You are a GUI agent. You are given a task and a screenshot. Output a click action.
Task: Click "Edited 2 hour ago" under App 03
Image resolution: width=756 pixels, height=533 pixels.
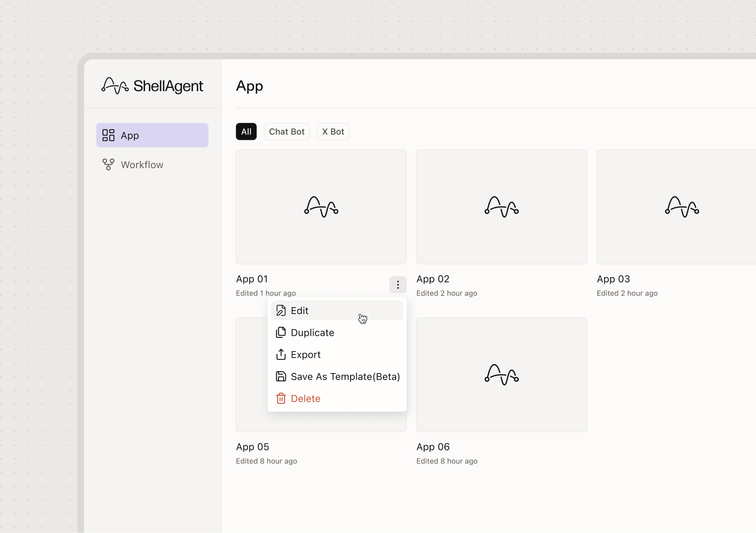627,293
